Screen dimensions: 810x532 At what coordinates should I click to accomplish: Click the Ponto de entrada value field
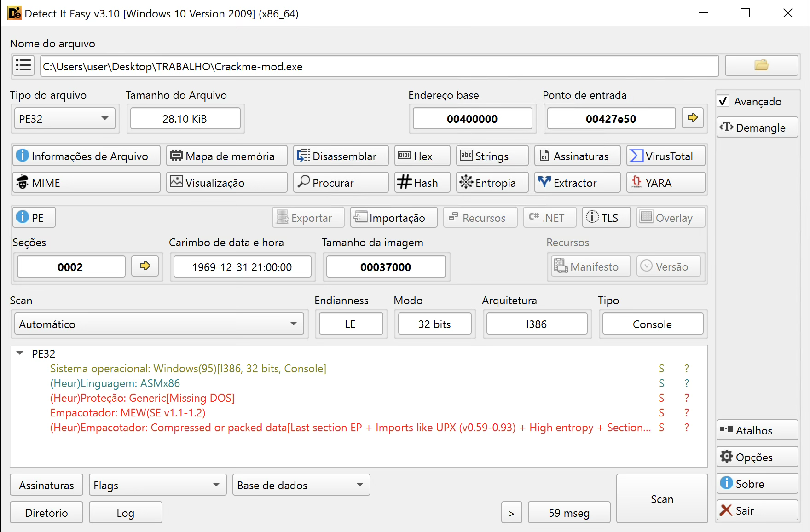[611, 119]
